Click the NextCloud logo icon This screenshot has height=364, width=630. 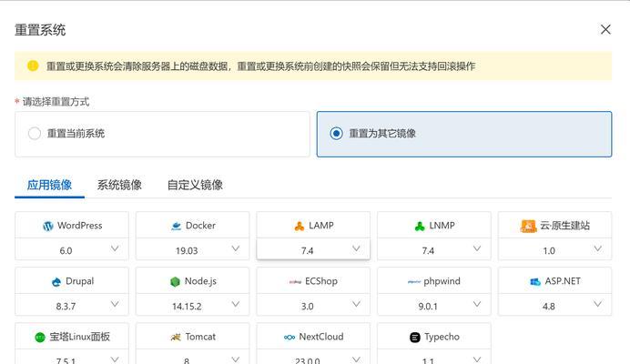coord(290,337)
